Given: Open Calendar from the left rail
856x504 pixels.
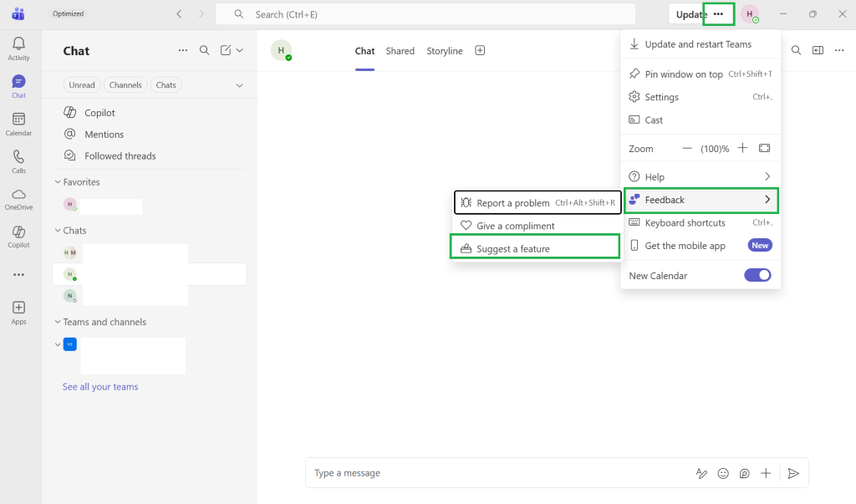Looking at the screenshot, I should [18, 124].
